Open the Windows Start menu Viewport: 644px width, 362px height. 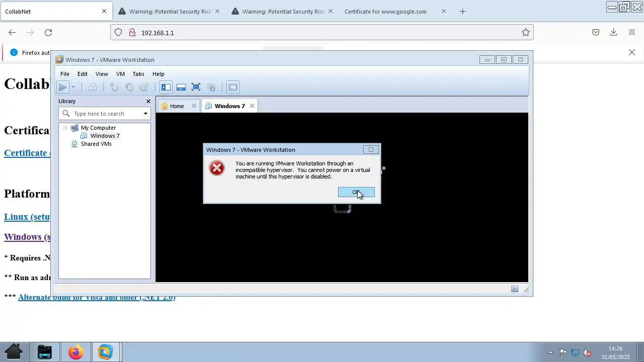pyautogui.click(x=14, y=352)
